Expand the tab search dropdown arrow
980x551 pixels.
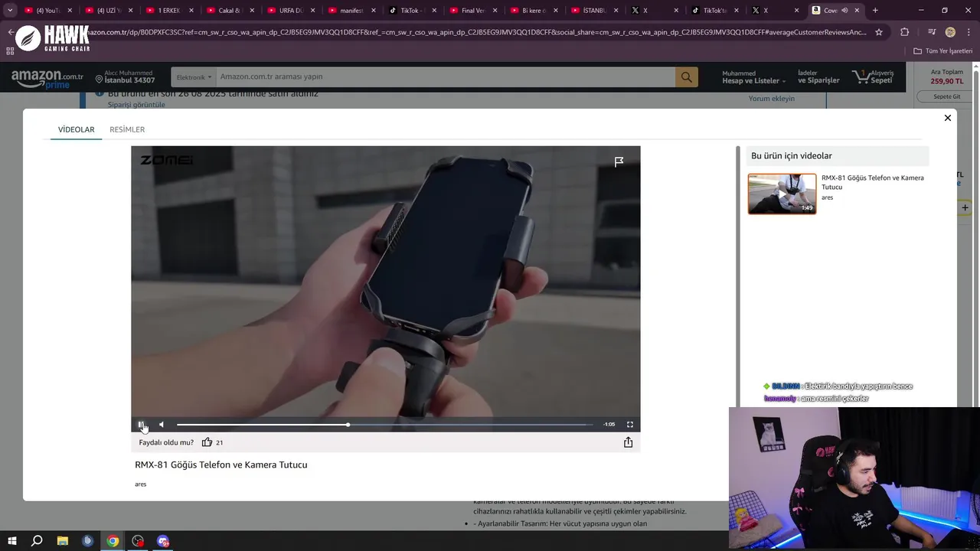click(10, 11)
